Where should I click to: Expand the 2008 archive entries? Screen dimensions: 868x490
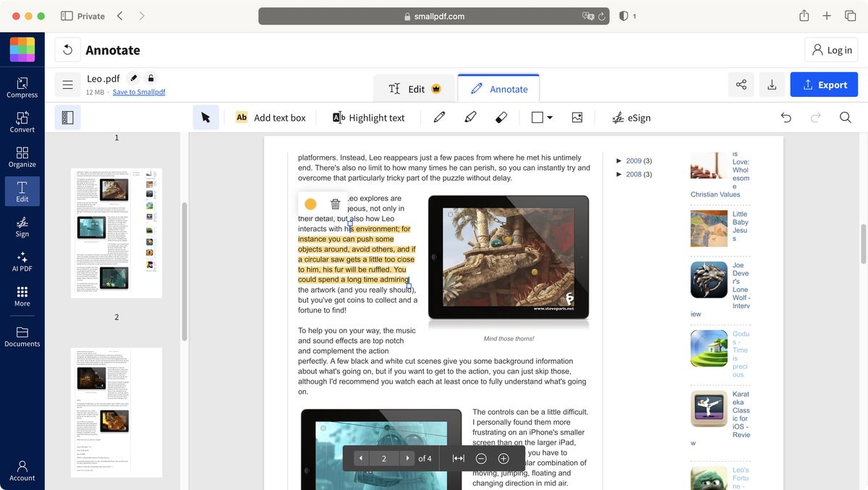(619, 173)
